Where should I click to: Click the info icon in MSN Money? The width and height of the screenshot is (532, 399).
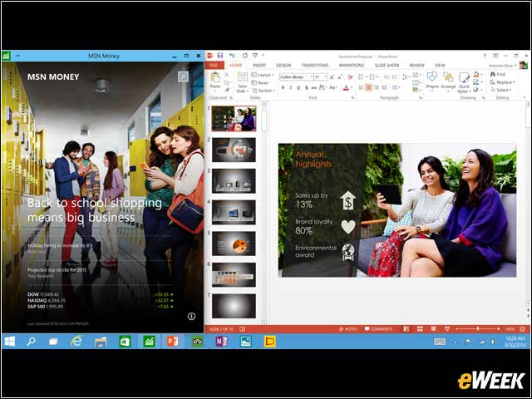[191, 316]
